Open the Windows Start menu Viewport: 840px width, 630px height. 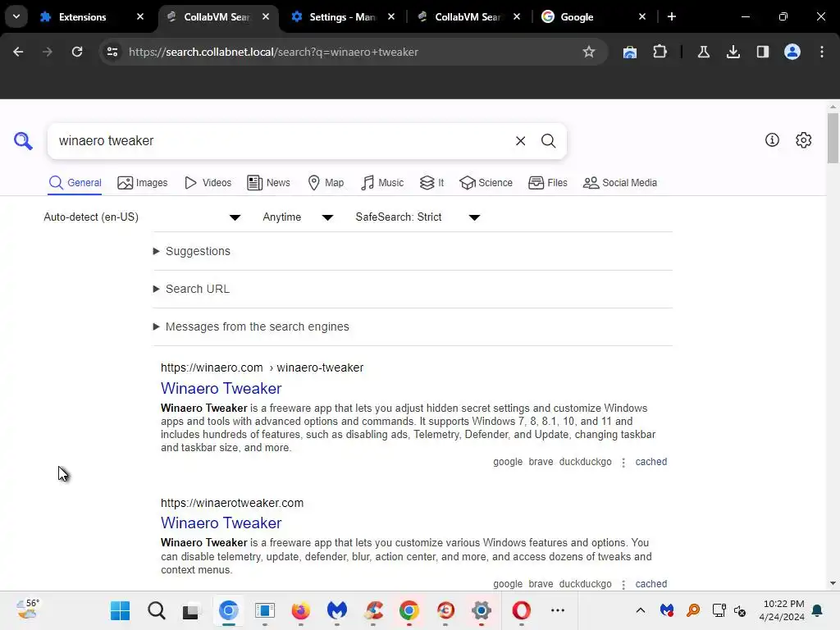pyautogui.click(x=120, y=610)
